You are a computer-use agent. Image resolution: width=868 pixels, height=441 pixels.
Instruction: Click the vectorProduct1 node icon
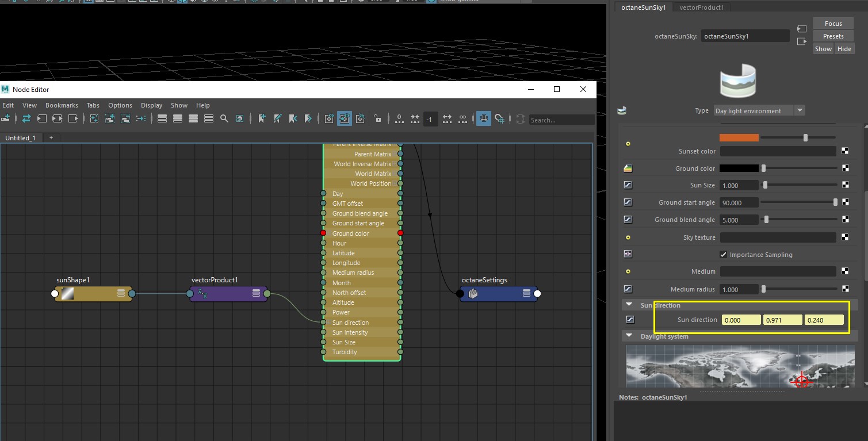[x=202, y=294]
